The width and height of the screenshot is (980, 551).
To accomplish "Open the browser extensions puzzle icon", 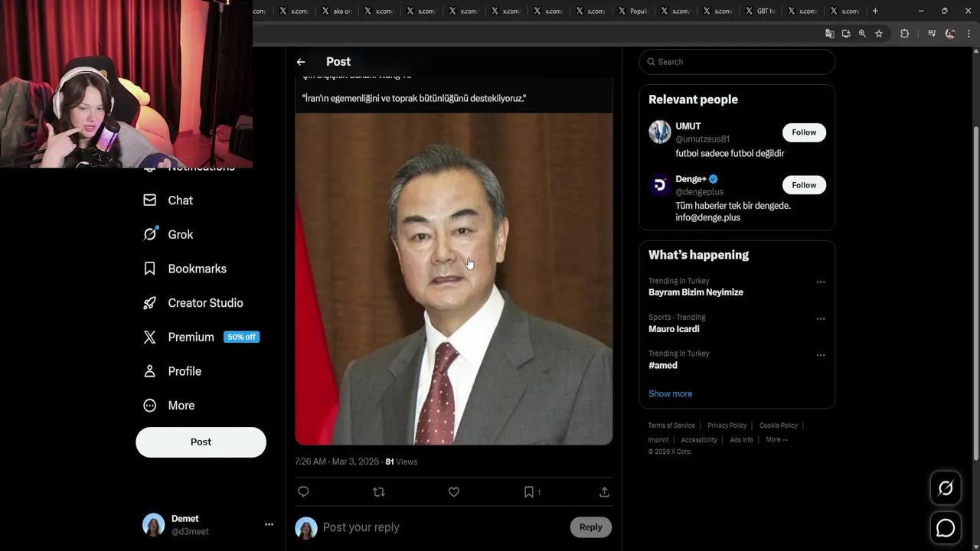I will click(904, 34).
